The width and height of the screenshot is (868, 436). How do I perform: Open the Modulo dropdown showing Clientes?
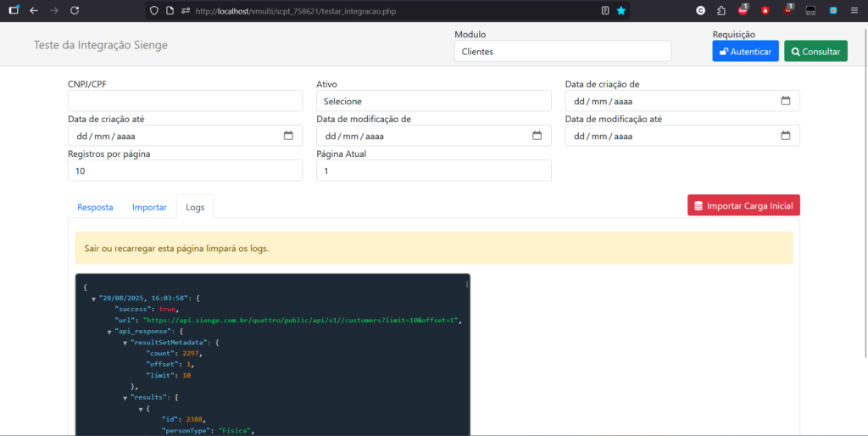pos(562,51)
